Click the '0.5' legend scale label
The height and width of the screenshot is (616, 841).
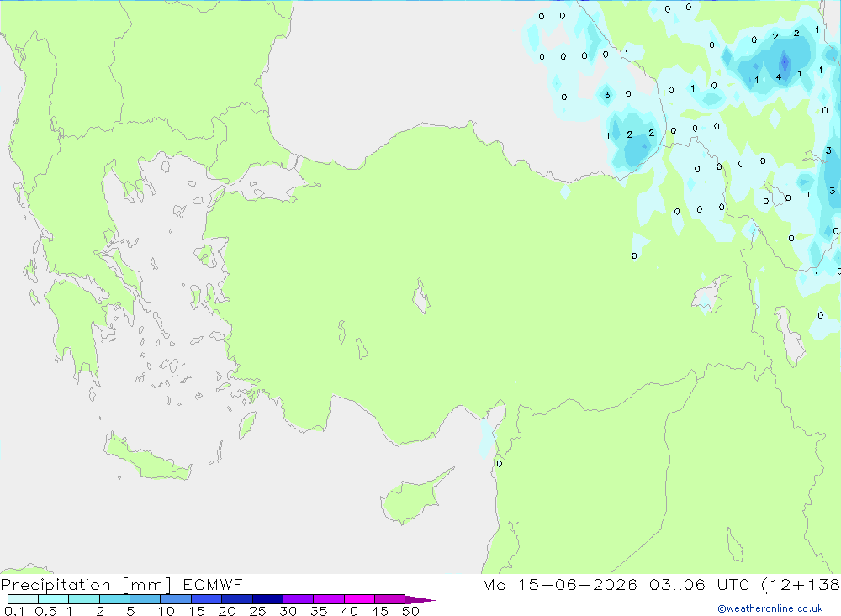tap(45, 611)
